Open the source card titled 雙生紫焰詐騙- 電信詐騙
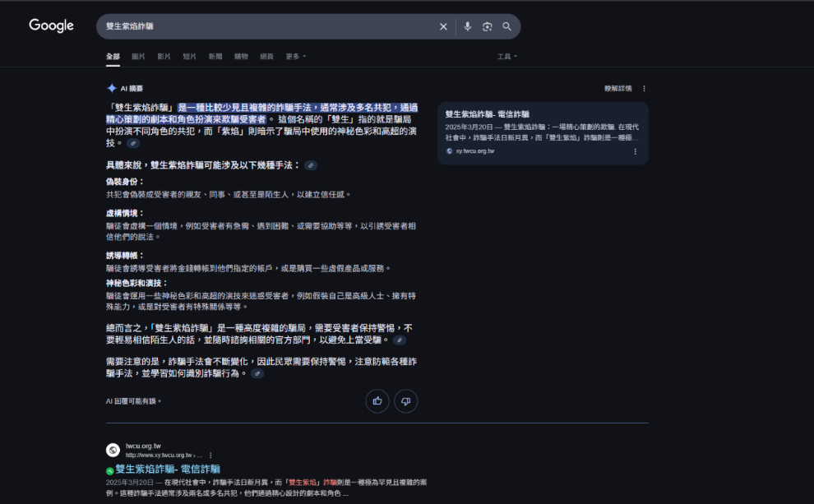This screenshot has height=504, width=814. click(488, 114)
